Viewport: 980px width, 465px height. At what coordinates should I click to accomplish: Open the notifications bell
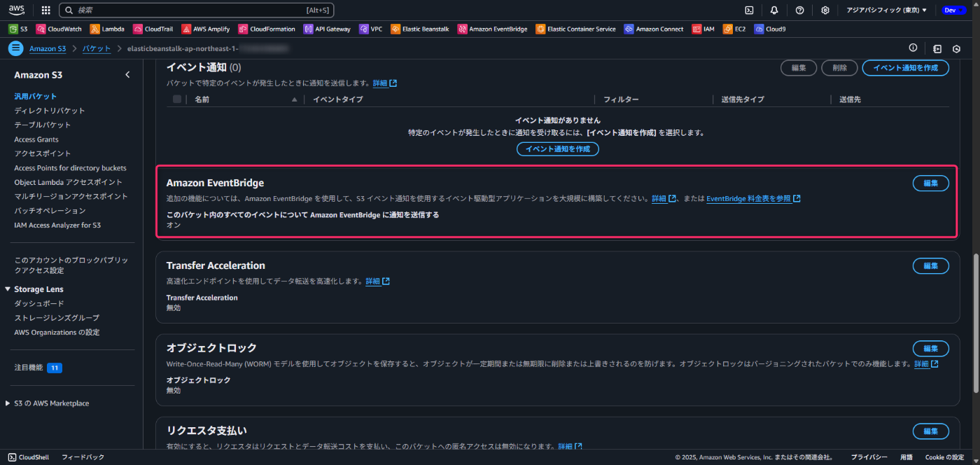[x=774, y=11]
